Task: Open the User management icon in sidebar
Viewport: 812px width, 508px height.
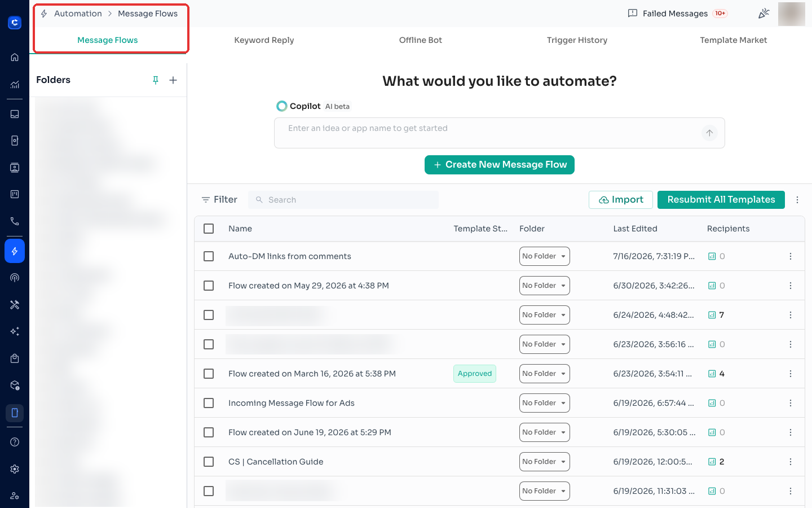Action: [x=15, y=496]
